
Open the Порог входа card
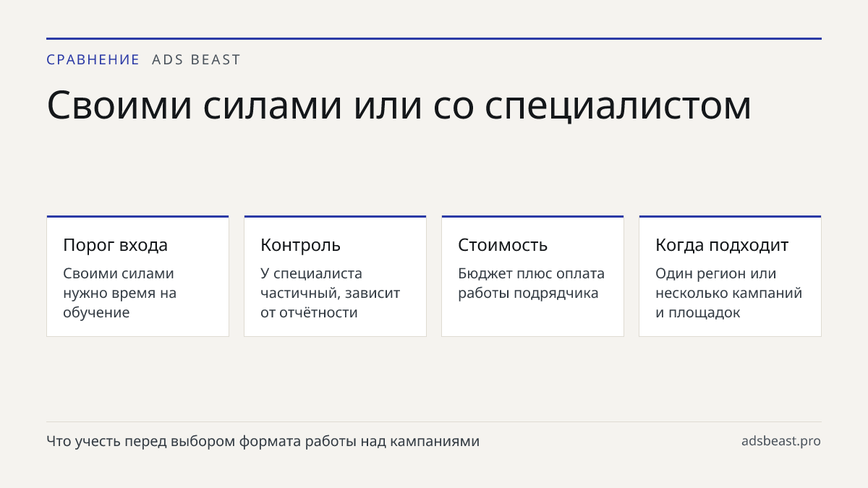pyautogui.click(x=137, y=275)
